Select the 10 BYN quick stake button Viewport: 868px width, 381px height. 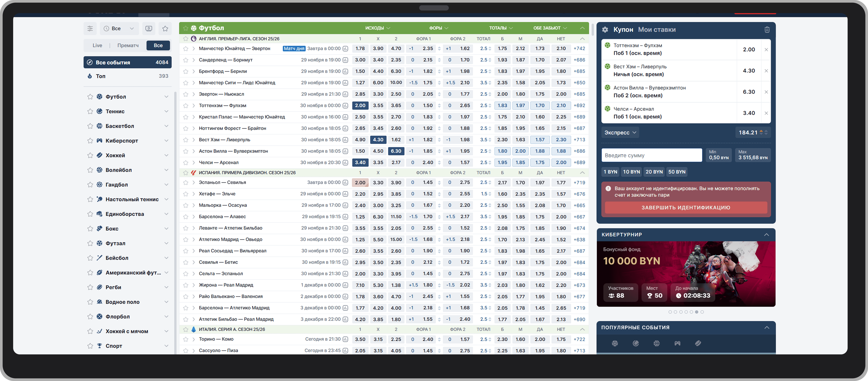pos(631,172)
